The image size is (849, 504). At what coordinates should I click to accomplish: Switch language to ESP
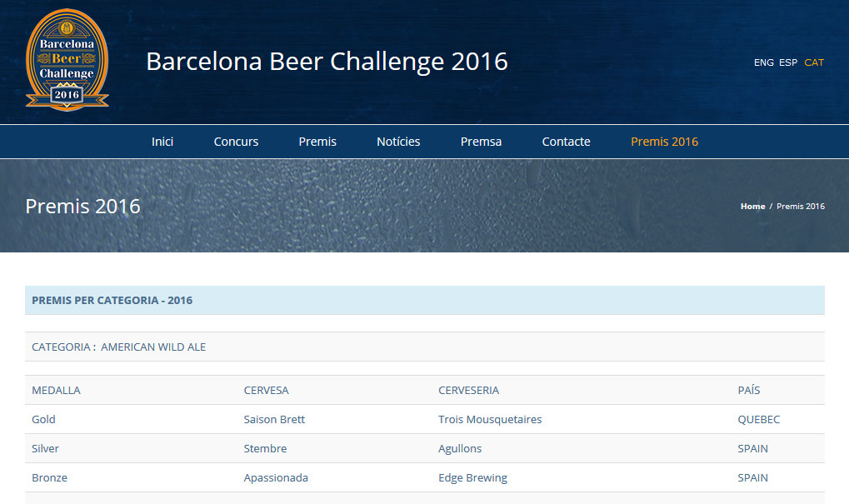pyautogui.click(x=787, y=62)
